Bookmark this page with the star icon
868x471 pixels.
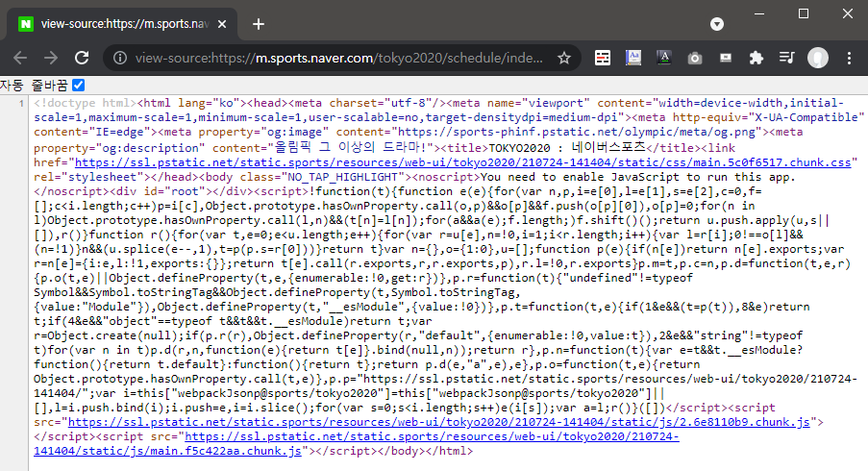click(x=564, y=58)
